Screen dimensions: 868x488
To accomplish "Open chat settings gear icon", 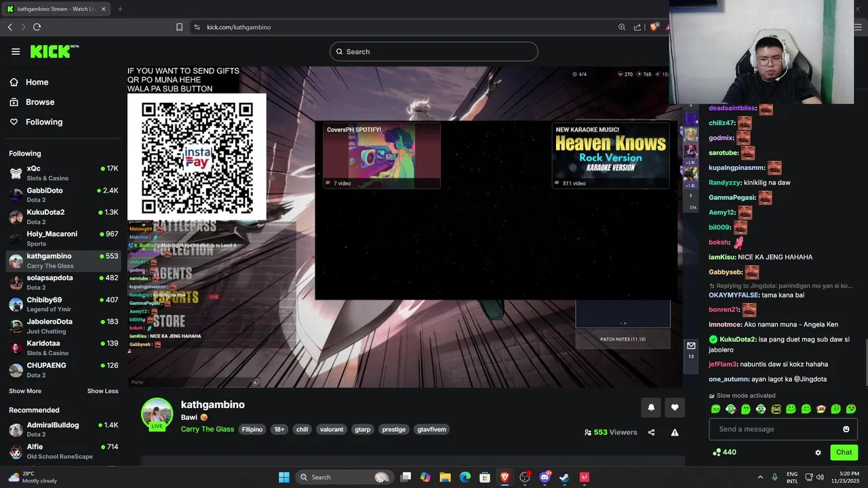I will click(818, 453).
